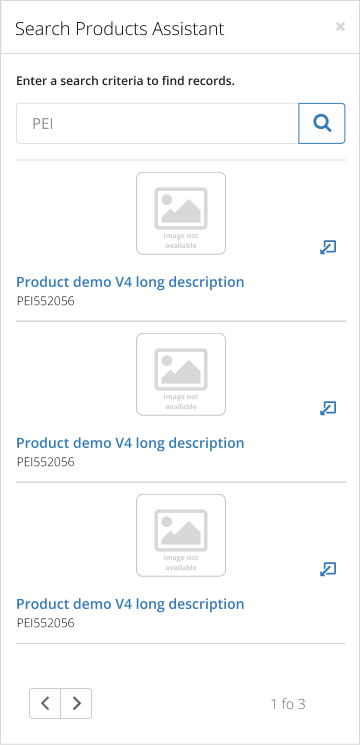Click the 'Enter a search criteria' instruction text
The image size is (360, 745).
coord(125,81)
